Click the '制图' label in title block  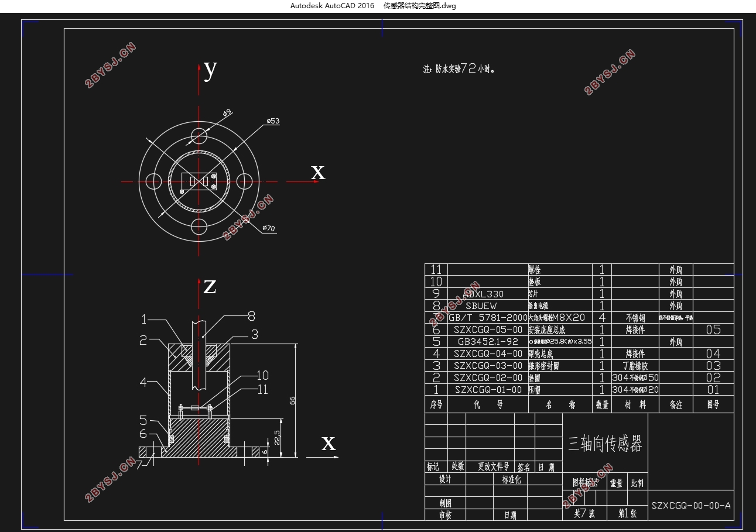[x=445, y=503]
